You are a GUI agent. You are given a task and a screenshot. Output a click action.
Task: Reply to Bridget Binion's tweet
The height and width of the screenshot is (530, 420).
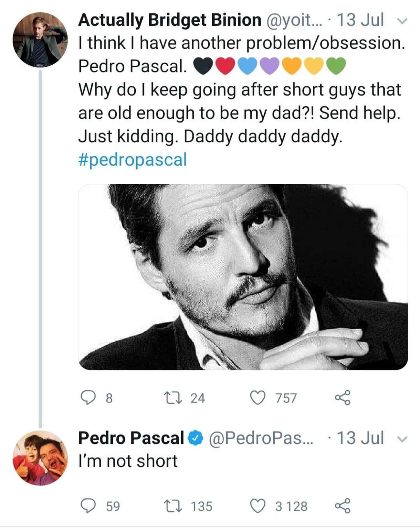coord(87,398)
